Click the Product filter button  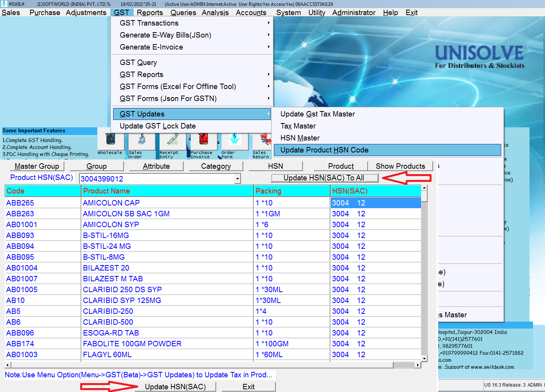point(341,166)
